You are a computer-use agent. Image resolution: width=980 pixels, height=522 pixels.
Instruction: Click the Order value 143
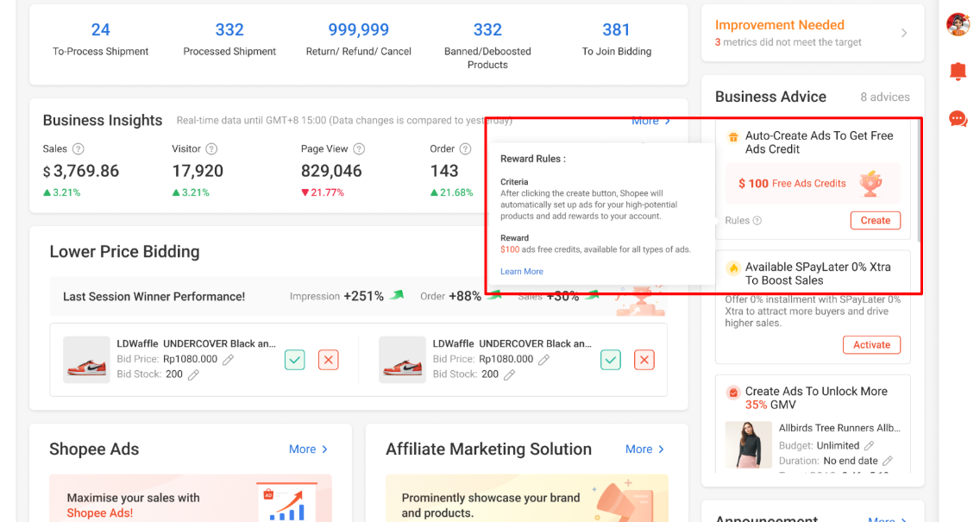pos(444,172)
